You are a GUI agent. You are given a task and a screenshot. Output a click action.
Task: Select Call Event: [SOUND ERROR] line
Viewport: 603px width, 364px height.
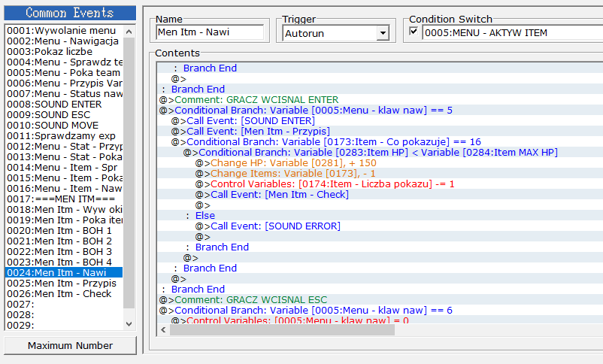pos(380,226)
